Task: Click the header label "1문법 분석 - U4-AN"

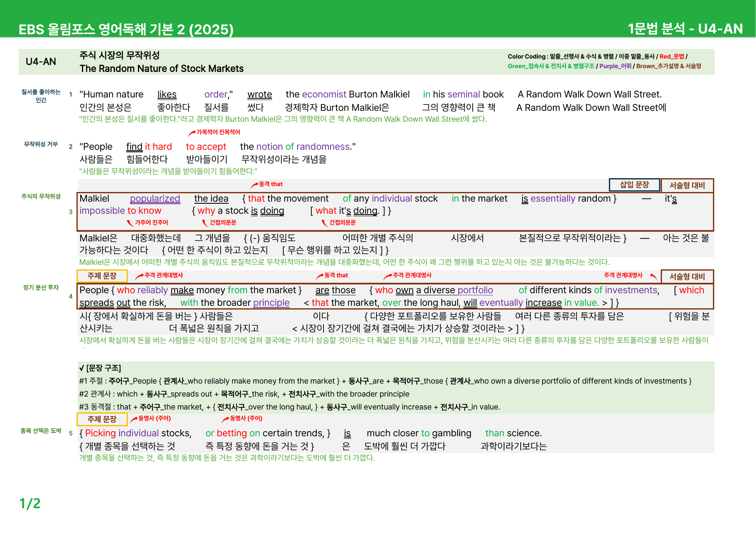Action: click(685, 29)
